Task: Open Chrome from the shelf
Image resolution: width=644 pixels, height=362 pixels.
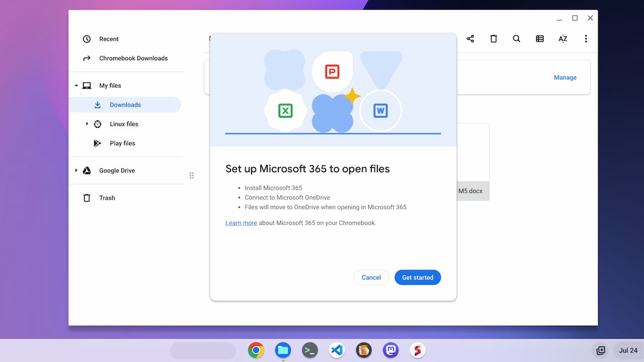Action: [x=256, y=350]
